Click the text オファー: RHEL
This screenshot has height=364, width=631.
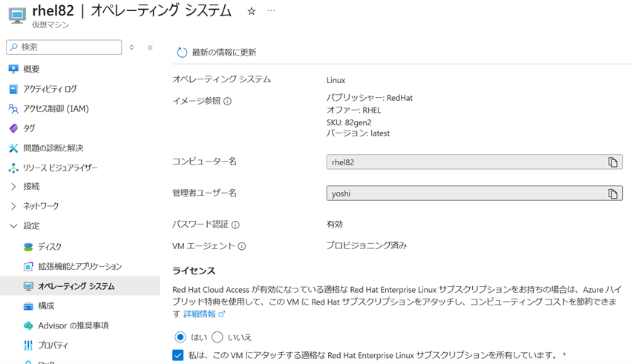(353, 110)
